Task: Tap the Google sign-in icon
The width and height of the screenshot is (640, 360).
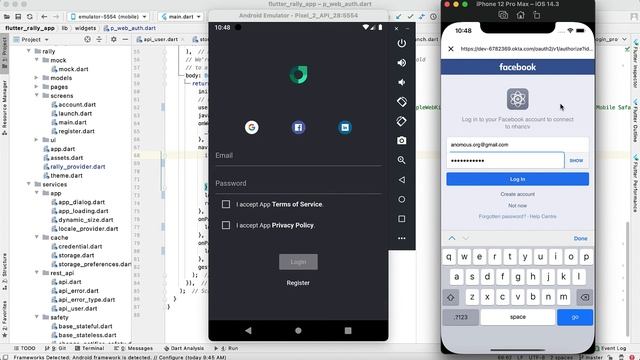Action: 251,127
